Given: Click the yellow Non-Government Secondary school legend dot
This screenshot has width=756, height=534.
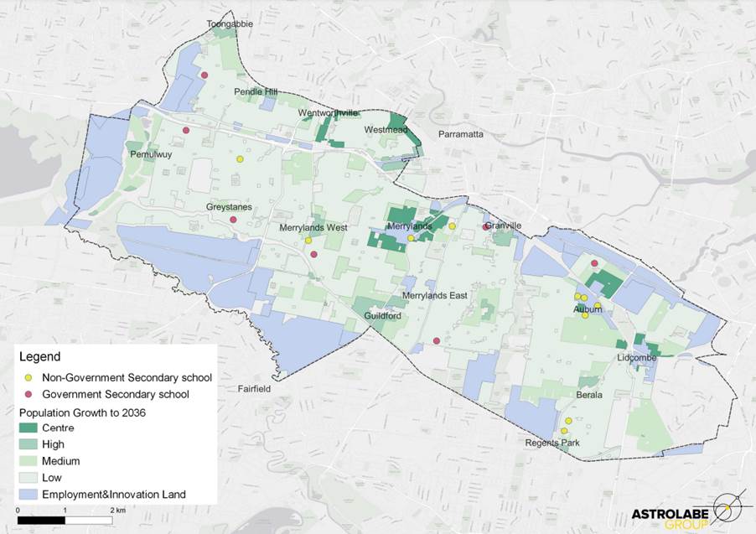Looking at the screenshot, I should 28,377.
